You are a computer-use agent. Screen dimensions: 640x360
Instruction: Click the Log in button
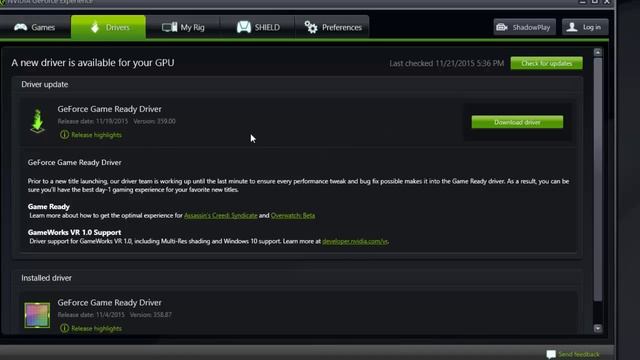tap(585, 27)
